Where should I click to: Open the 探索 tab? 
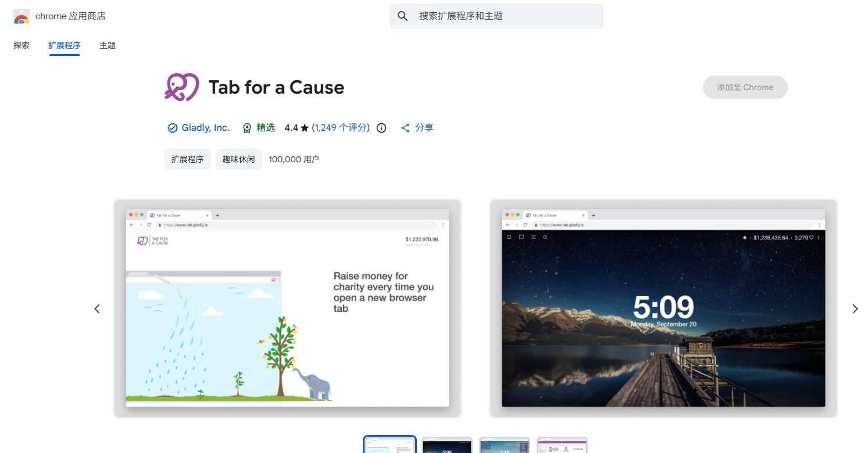[22, 45]
